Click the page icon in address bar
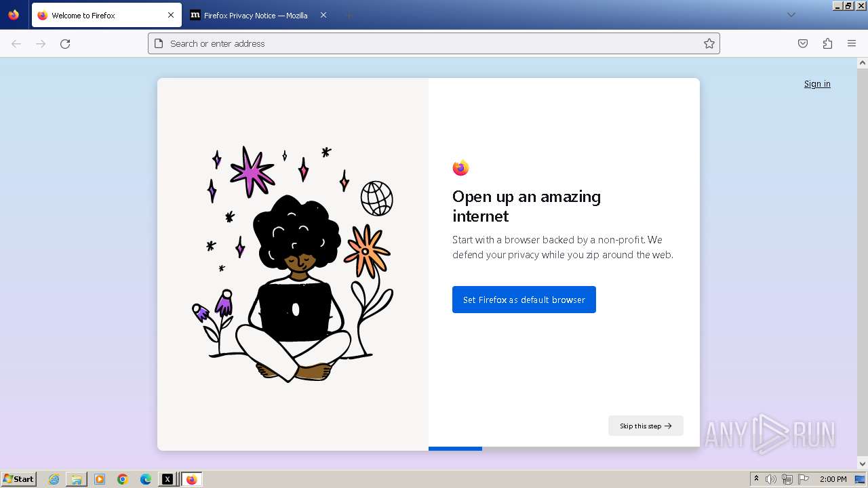Viewport: 868px width, 488px height. pos(159,43)
